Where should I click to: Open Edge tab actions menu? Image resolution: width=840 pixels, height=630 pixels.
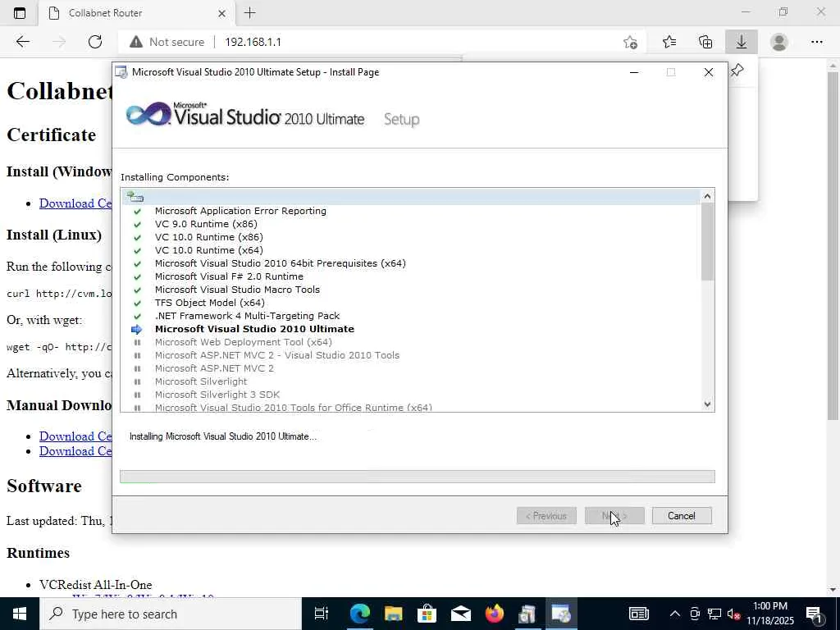coord(20,13)
